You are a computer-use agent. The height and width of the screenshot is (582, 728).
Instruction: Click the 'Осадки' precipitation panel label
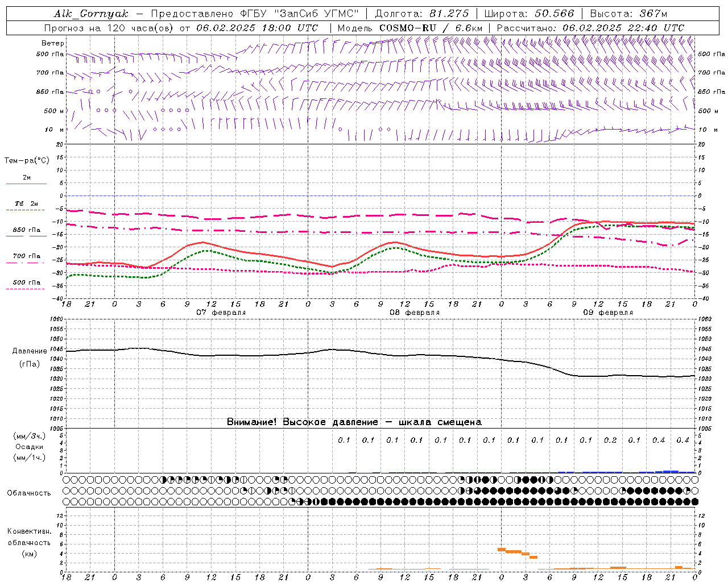click(30, 447)
